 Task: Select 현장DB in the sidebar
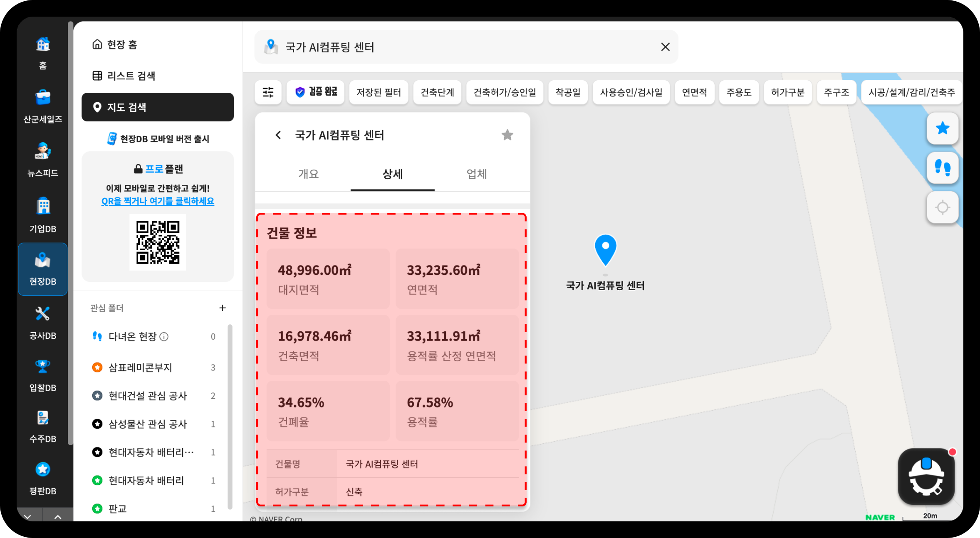tap(42, 269)
